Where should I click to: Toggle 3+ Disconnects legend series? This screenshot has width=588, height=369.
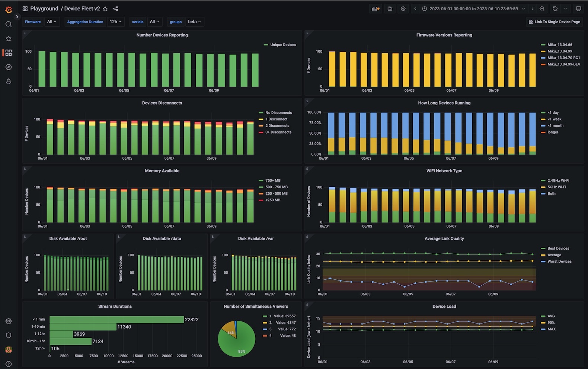pos(278,132)
